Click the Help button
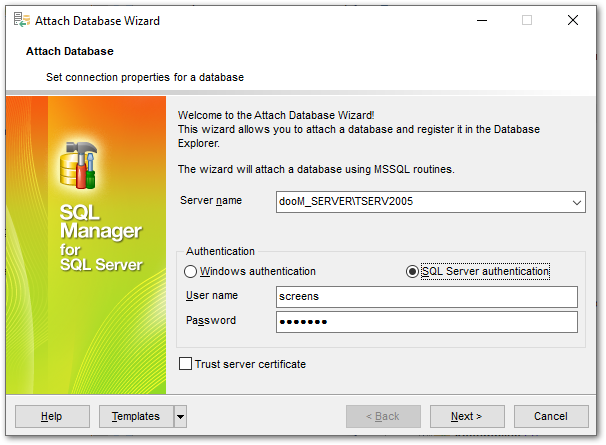Screen dimensions: 606x445 tap(52, 416)
